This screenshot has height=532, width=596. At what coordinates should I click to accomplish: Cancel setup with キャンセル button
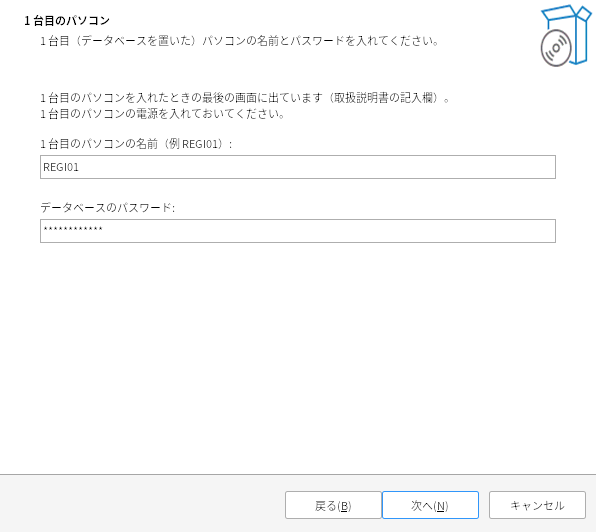537,505
